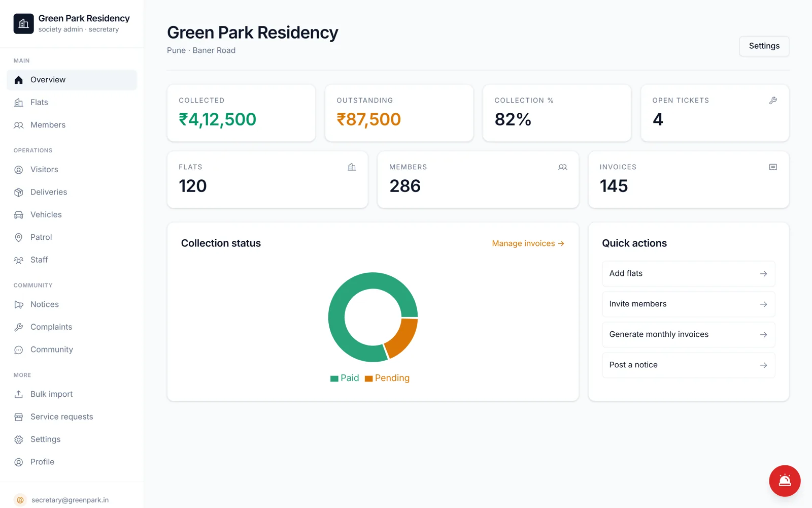Click the green Paid legend swatch
The height and width of the screenshot is (508, 812).
tap(334, 378)
